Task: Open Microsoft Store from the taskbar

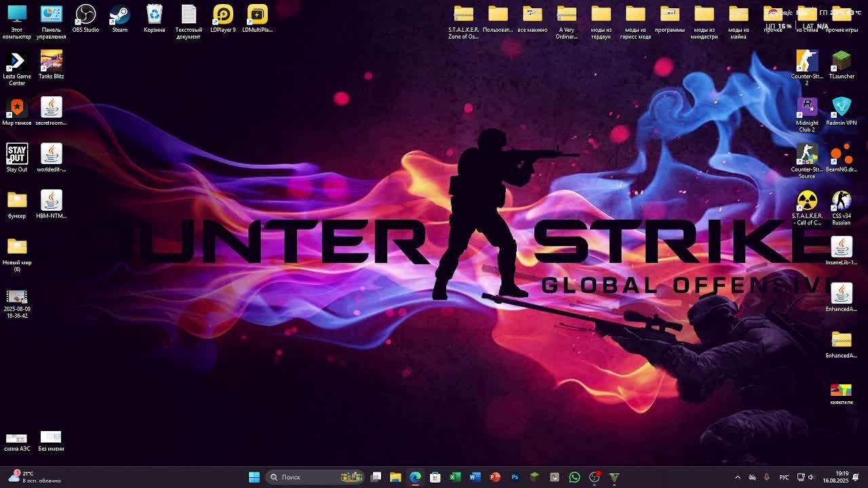Action: pyautogui.click(x=435, y=477)
